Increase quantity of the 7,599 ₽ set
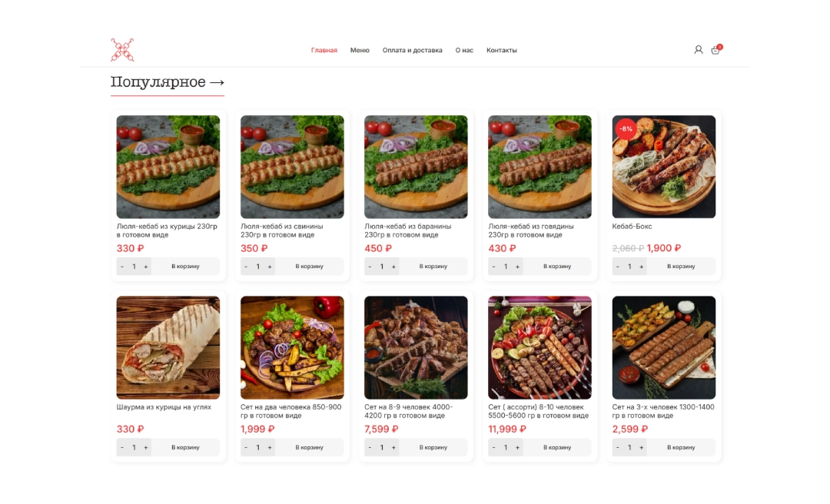Image resolution: width=830 pixels, height=504 pixels. click(393, 447)
